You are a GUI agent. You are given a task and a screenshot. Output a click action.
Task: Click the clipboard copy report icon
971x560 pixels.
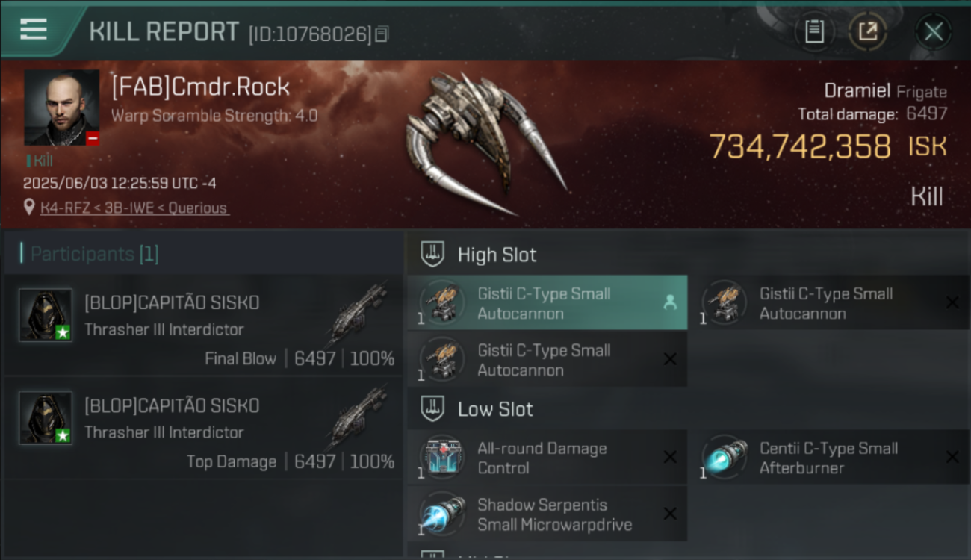click(x=814, y=31)
